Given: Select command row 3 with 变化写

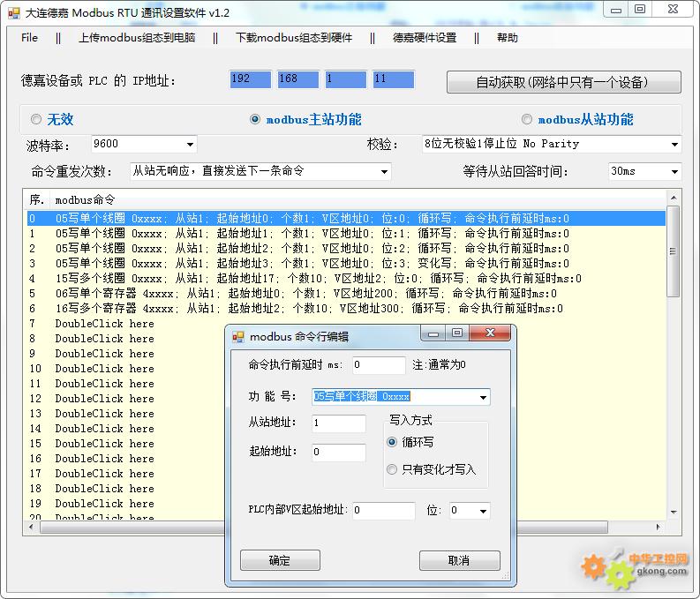Looking at the screenshot, I should 346,264.
